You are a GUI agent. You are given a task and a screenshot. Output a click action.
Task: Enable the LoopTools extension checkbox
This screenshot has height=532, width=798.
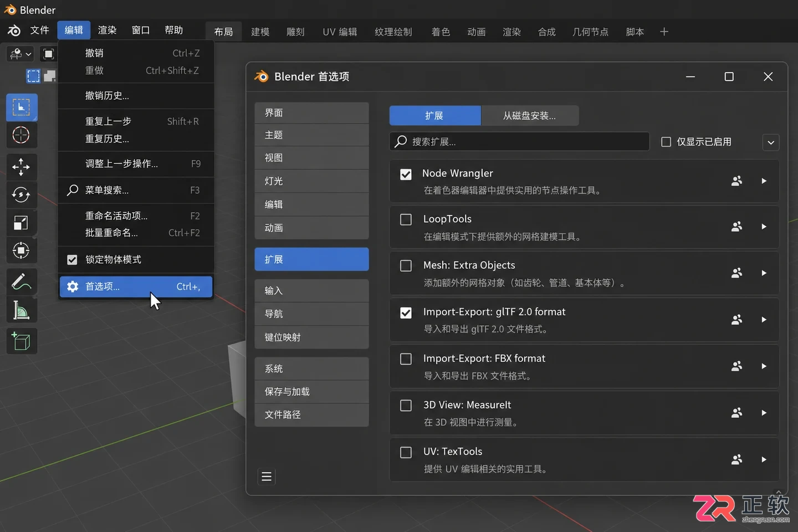tap(406, 219)
